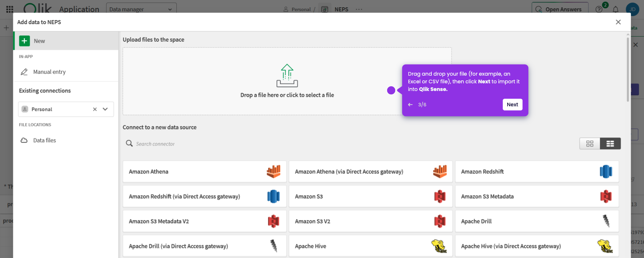The width and height of the screenshot is (644, 258).
Task: Open the Data manager dropdown
Action: 141,10
